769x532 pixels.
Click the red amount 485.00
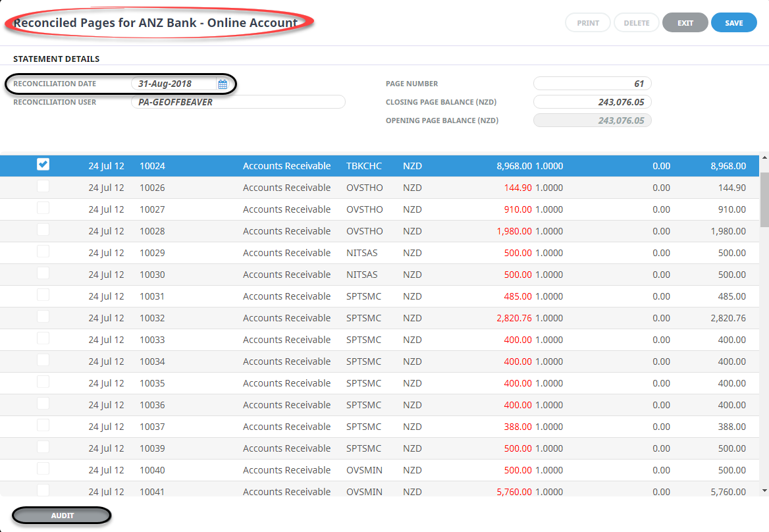[518, 296]
